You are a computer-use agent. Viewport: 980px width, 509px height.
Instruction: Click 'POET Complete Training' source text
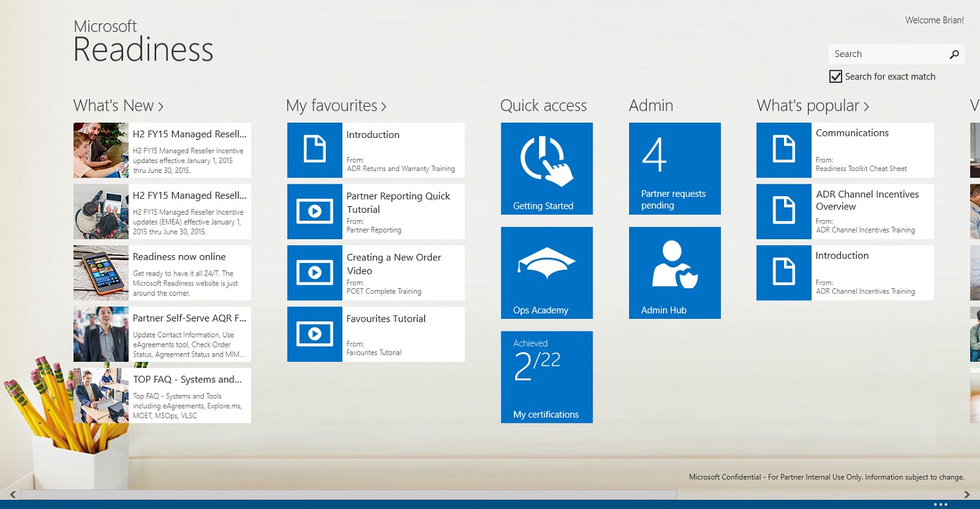pos(383,291)
